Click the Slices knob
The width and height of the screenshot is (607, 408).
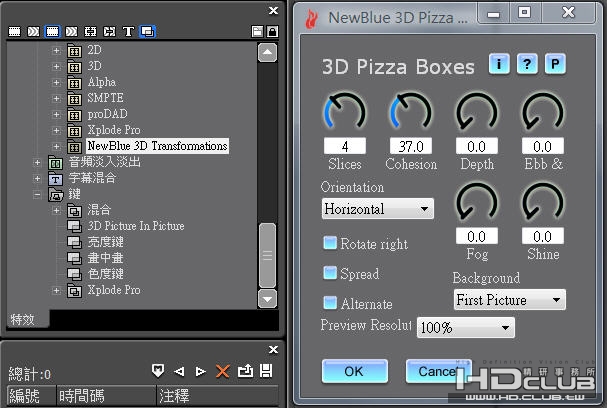pyautogui.click(x=345, y=111)
